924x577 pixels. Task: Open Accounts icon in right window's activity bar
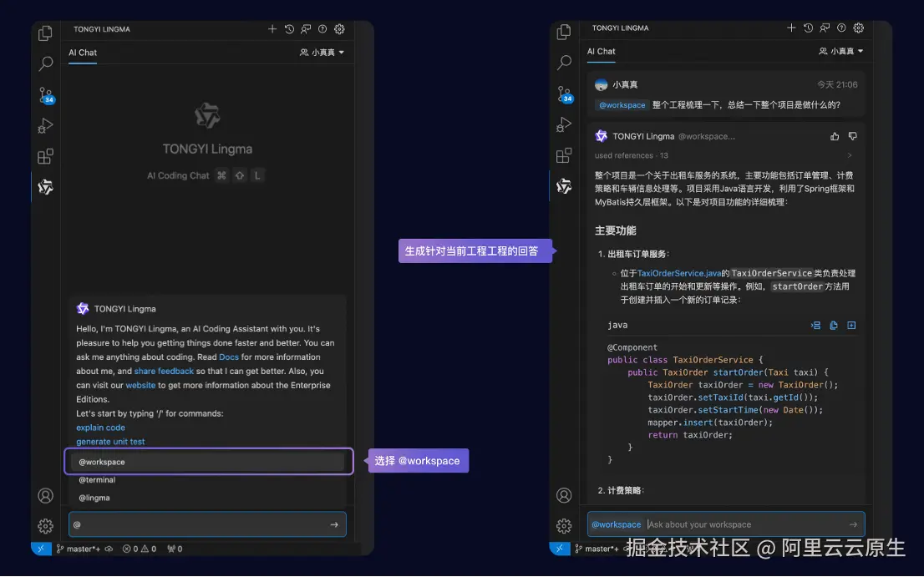(564, 495)
